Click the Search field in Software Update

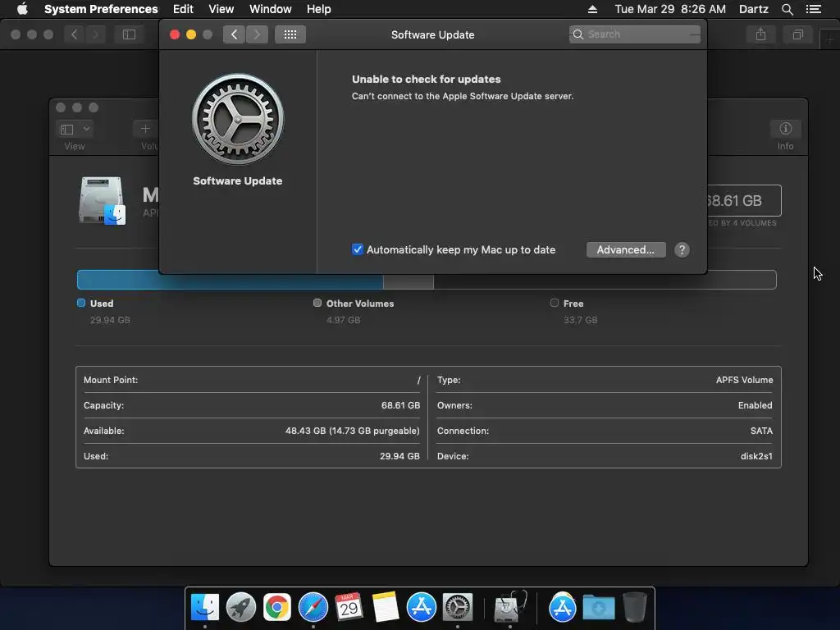point(635,34)
